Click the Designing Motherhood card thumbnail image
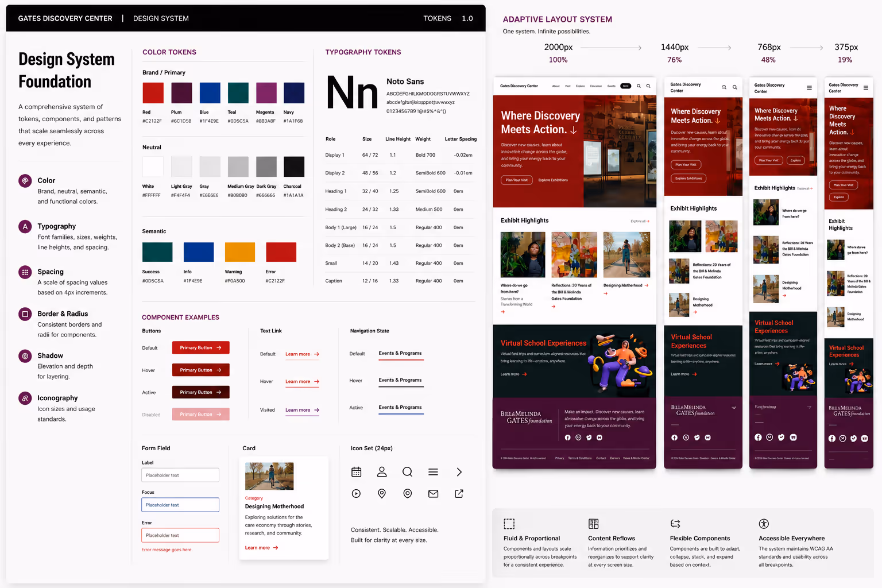 (x=269, y=476)
